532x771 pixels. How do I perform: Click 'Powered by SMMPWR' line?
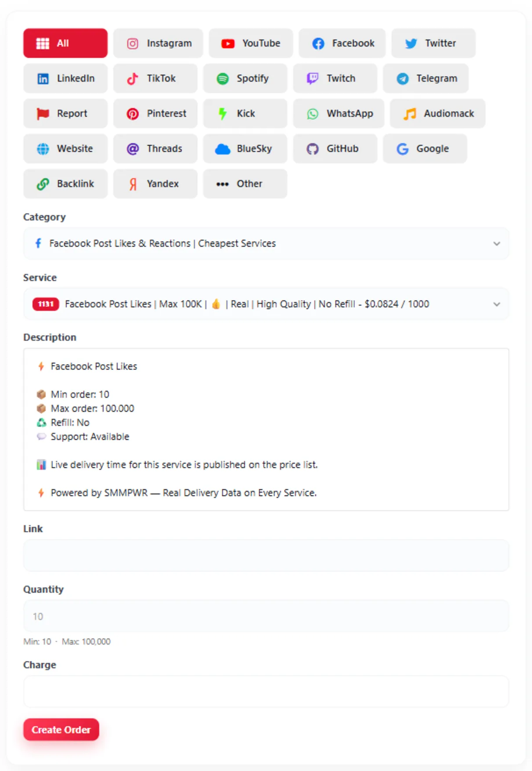[x=184, y=493]
